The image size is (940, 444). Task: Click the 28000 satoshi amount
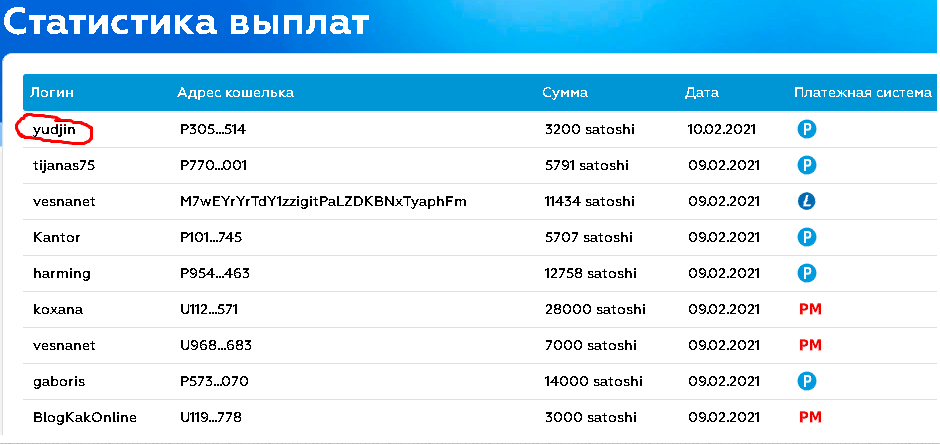coord(595,309)
